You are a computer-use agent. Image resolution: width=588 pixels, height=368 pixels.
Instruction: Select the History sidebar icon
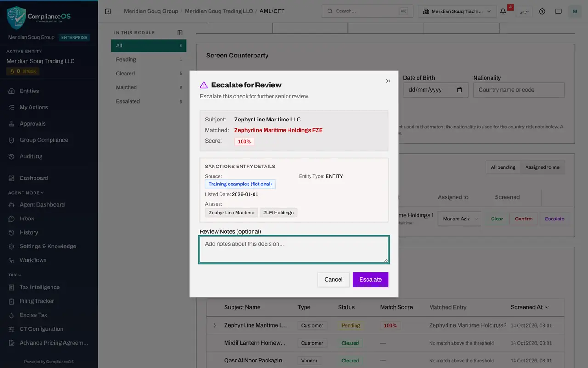[11, 232]
